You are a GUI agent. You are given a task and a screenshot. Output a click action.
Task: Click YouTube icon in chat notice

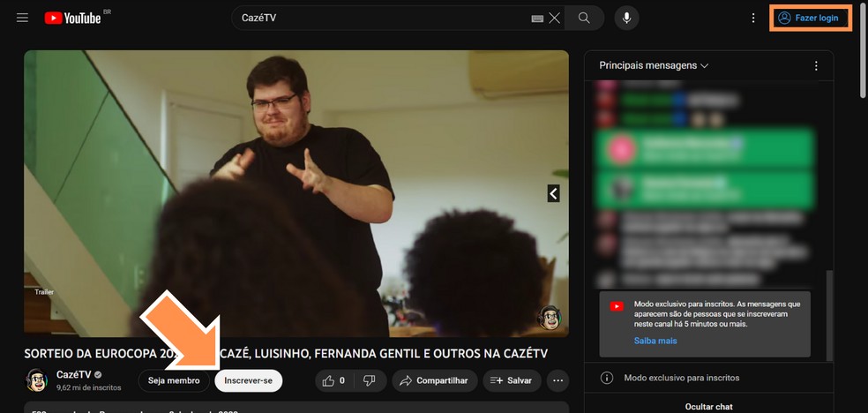tap(617, 306)
